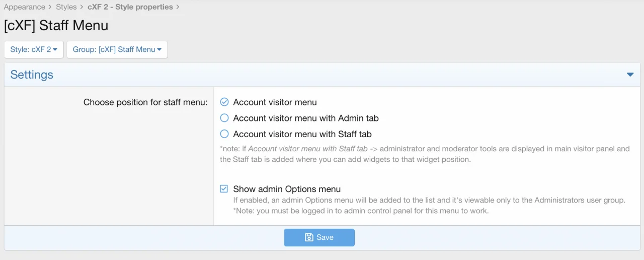Click the caret icon beside Group: [cXF] Staff Menu

click(x=159, y=49)
